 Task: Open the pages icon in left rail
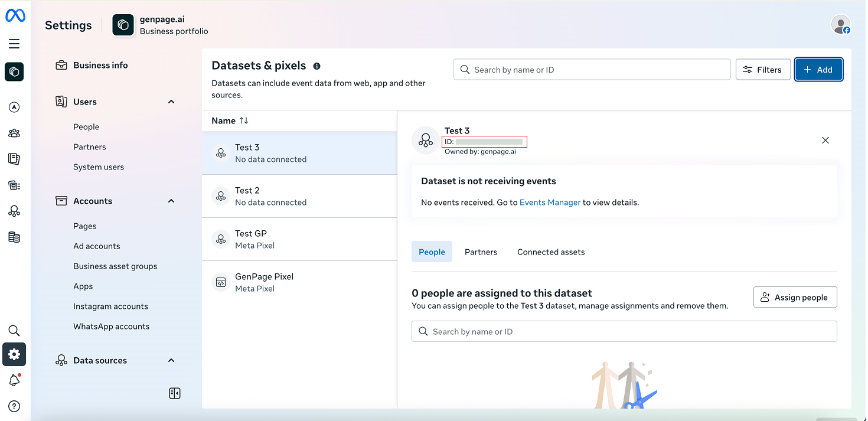(x=14, y=159)
